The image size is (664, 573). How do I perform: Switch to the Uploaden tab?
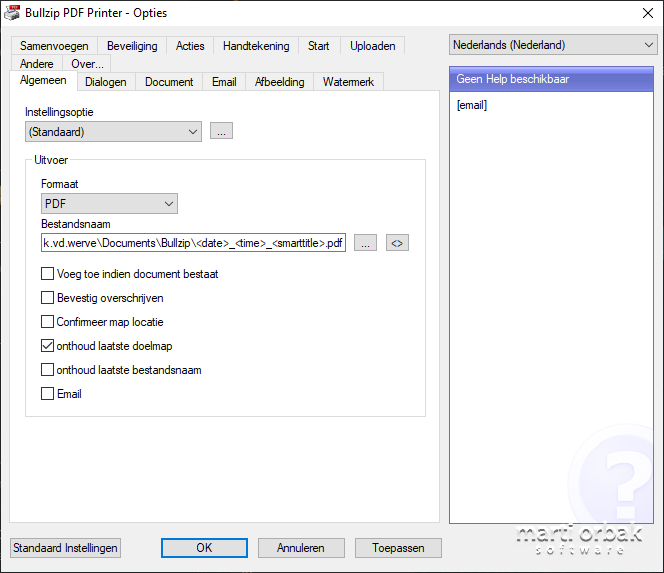click(373, 46)
